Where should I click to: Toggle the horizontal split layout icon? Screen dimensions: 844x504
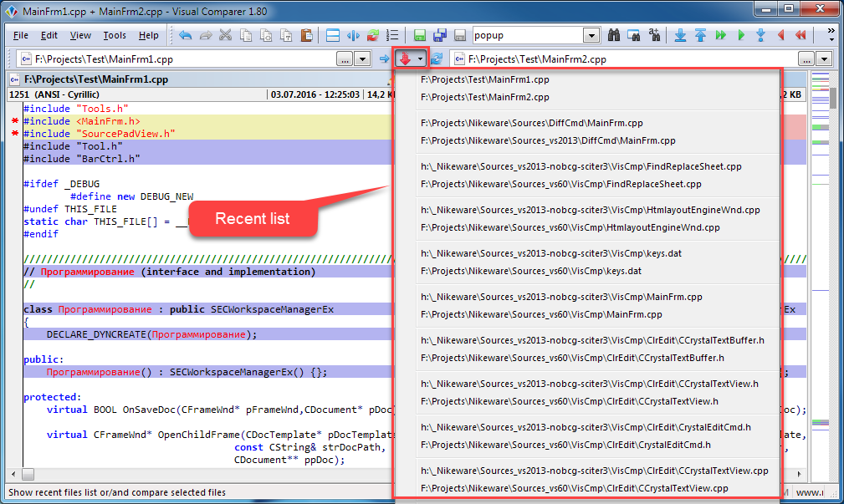[333, 36]
